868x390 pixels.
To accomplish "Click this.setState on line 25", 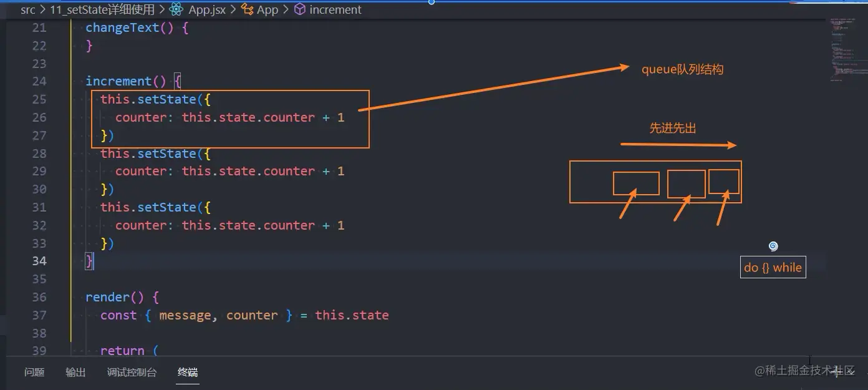I will [x=148, y=99].
